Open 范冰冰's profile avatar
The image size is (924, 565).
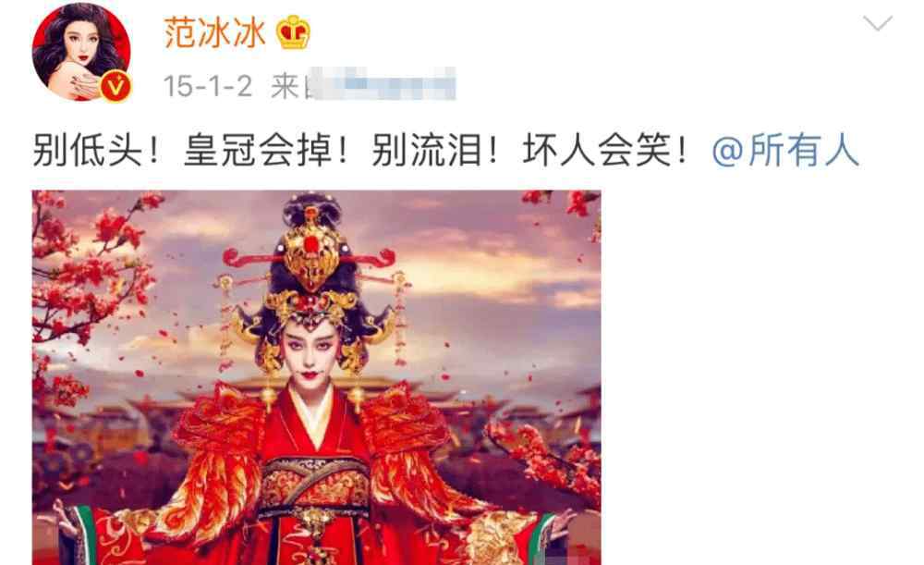click(81, 53)
